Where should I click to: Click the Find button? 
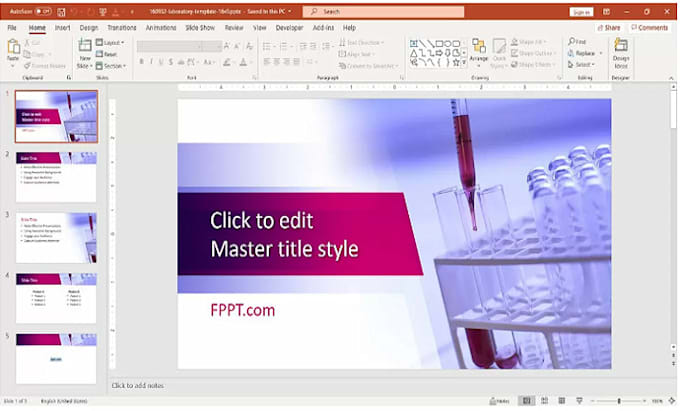tap(577, 42)
